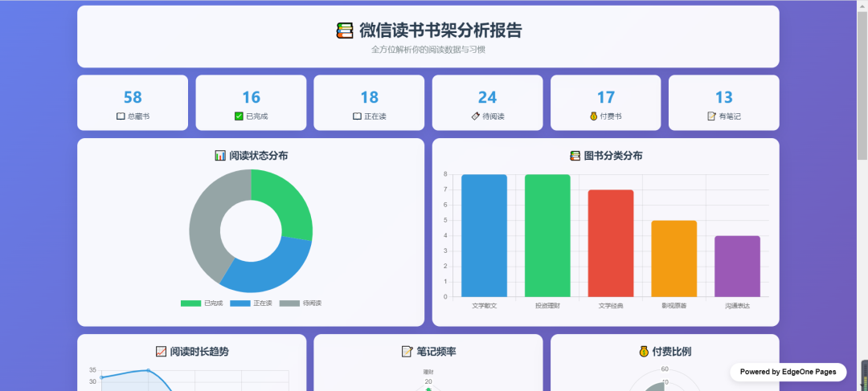
Task: Click the 文学散文 axis label
Action: [x=485, y=306]
